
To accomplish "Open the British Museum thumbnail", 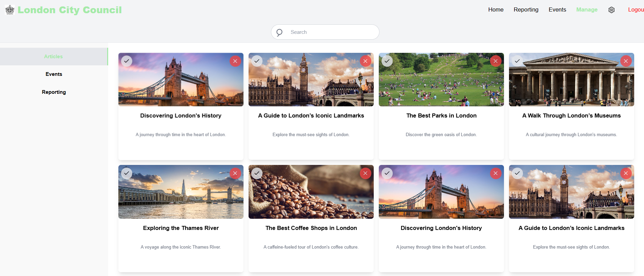I will click(571, 80).
